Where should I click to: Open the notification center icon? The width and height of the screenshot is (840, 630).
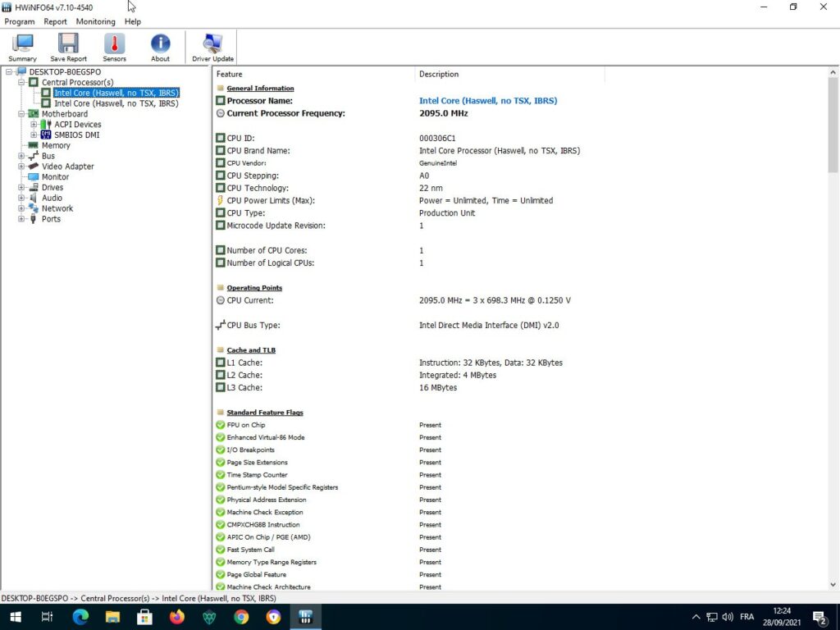click(x=819, y=618)
